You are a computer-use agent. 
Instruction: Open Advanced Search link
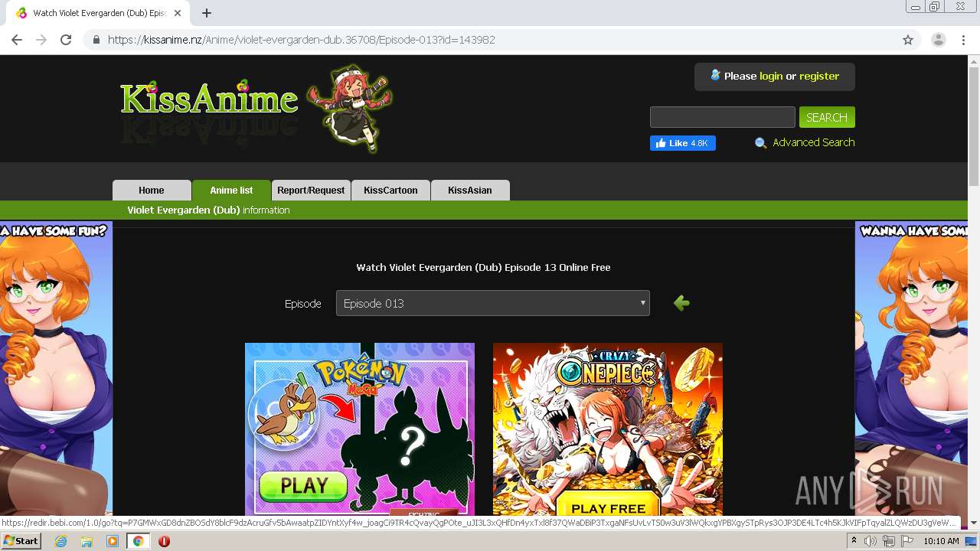(813, 142)
